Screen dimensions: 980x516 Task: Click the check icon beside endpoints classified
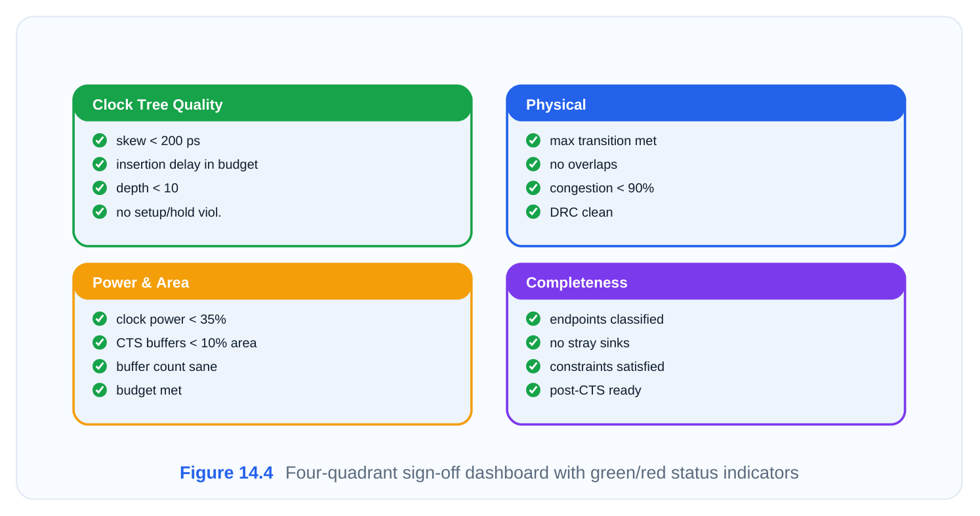tap(533, 319)
